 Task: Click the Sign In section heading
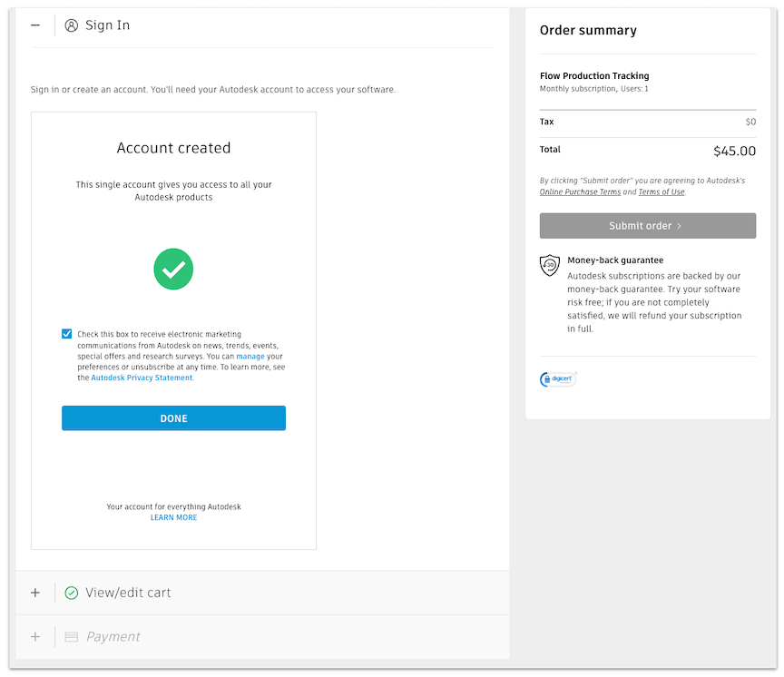[107, 25]
